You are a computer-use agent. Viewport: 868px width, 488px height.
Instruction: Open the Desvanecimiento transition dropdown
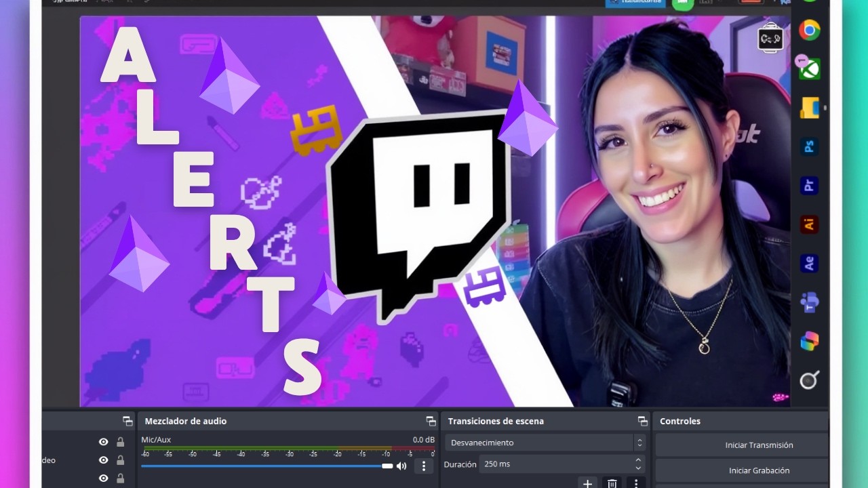pos(545,443)
